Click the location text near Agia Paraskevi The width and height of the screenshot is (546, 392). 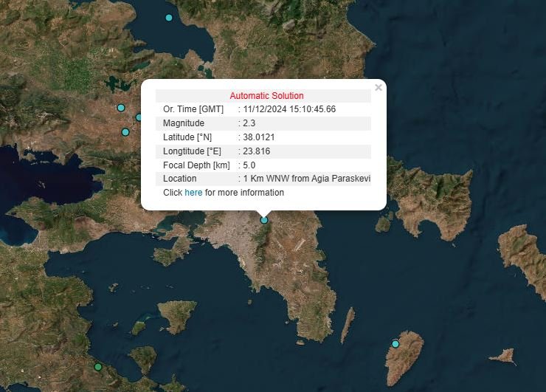coord(305,179)
